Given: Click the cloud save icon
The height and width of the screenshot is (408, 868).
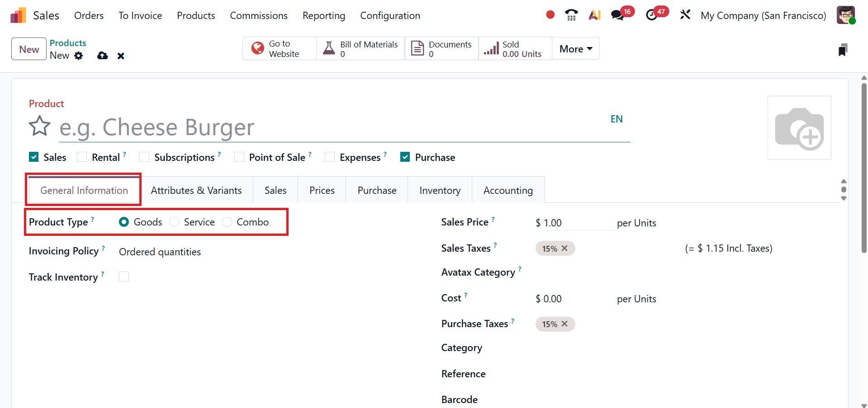Looking at the screenshot, I should click(103, 56).
